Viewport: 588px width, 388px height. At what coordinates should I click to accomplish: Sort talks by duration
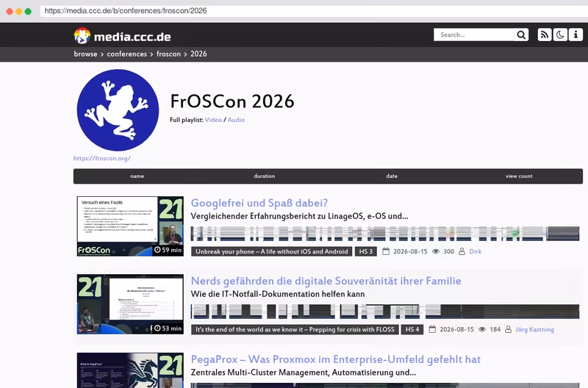tap(265, 176)
